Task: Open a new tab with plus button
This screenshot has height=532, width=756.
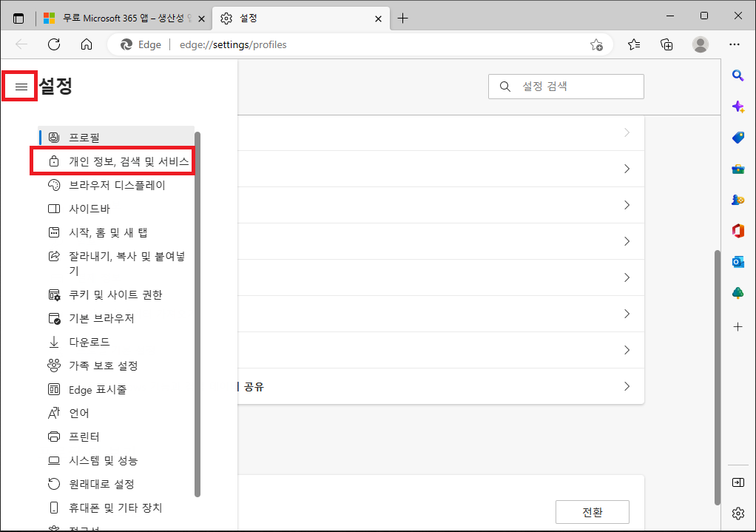Action: pyautogui.click(x=402, y=18)
